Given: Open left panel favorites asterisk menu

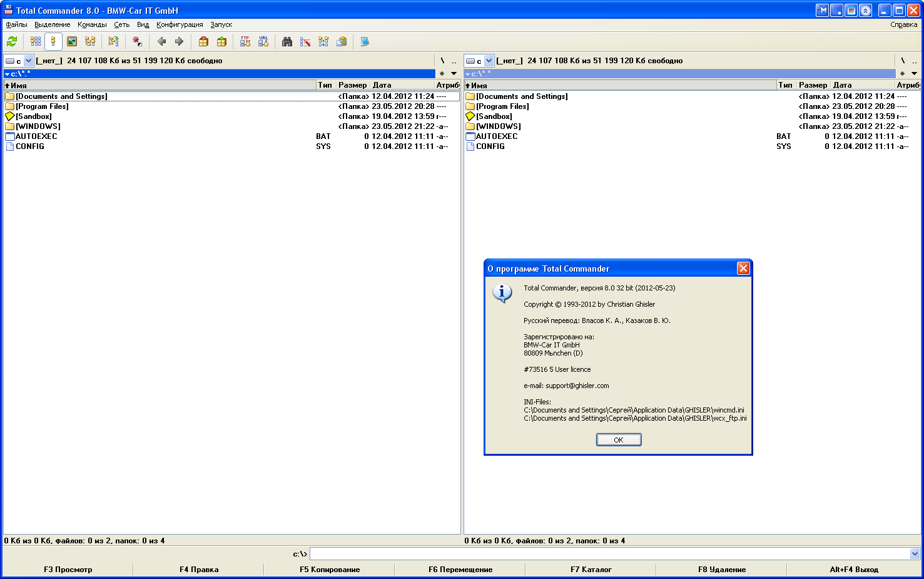Looking at the screenshot, I should pyautogui.click(x=442, y=74).
